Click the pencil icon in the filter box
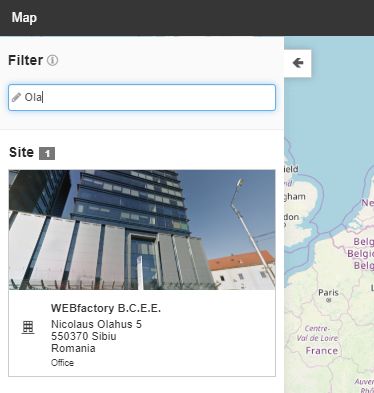Image resolution: width=374 pixels, height=393 pixels. click(16, 97)
